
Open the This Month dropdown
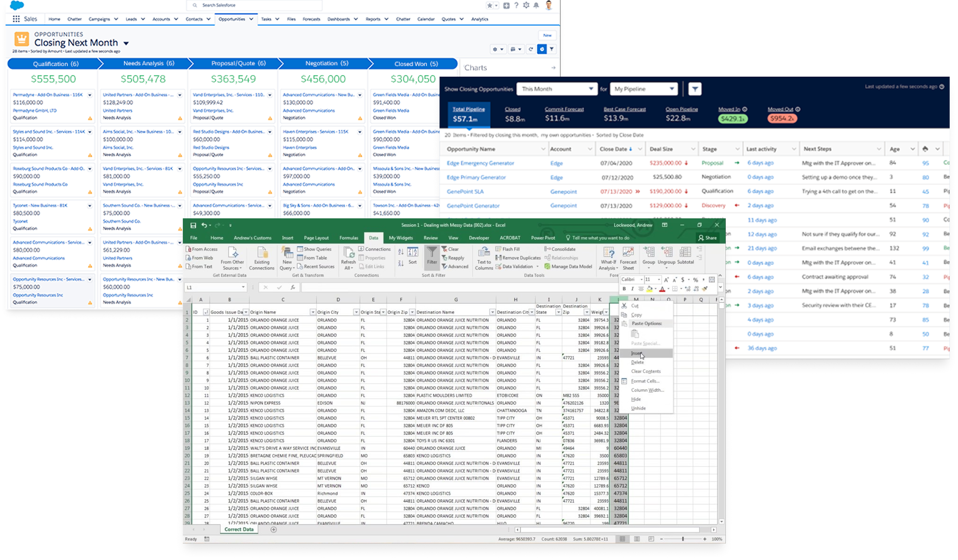tap(557, 89)
